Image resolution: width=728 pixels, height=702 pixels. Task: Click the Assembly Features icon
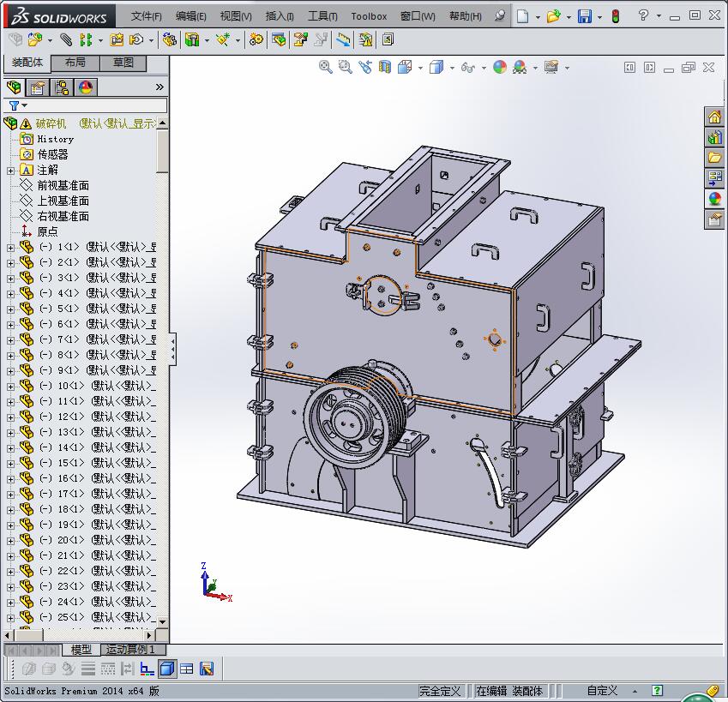point(192,40)
